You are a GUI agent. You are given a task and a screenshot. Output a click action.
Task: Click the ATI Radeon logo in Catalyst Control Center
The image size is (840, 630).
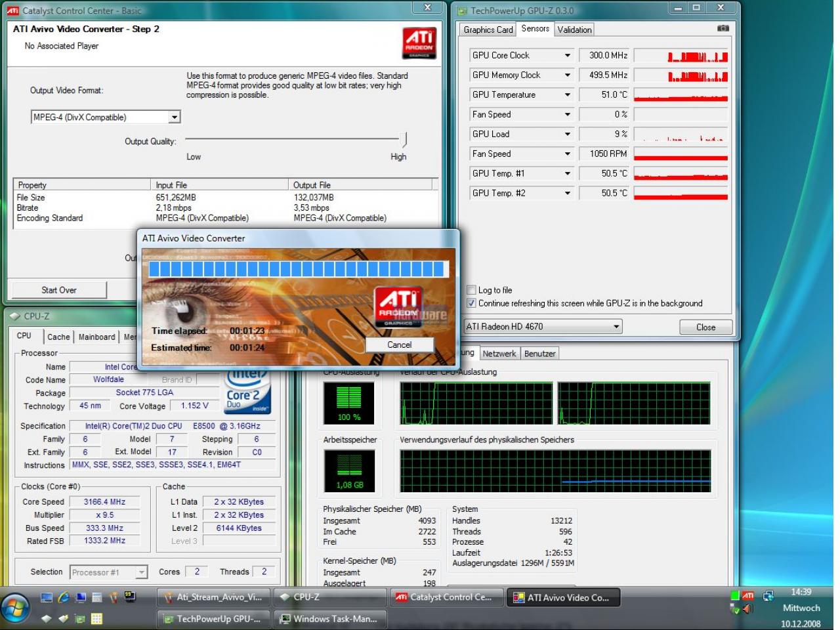point(419,43)
